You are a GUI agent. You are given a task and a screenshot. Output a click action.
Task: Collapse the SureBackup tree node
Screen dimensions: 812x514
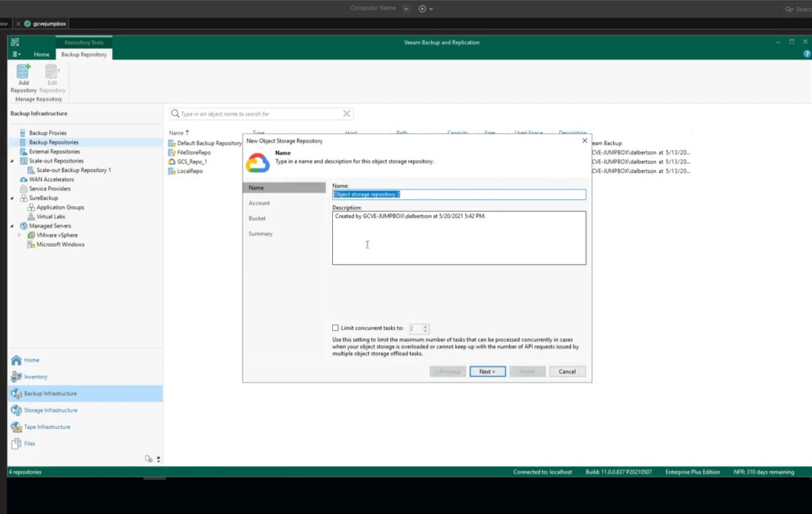13,198
